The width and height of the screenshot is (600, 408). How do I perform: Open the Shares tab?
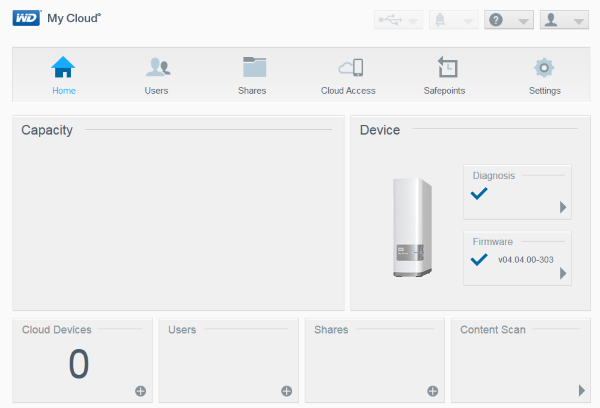pos(253,75)
